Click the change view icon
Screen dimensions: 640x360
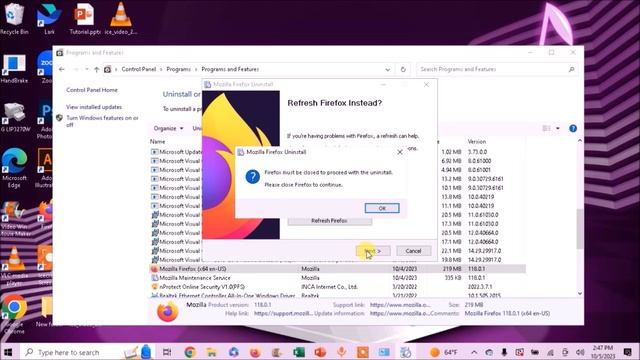[547, 129]
